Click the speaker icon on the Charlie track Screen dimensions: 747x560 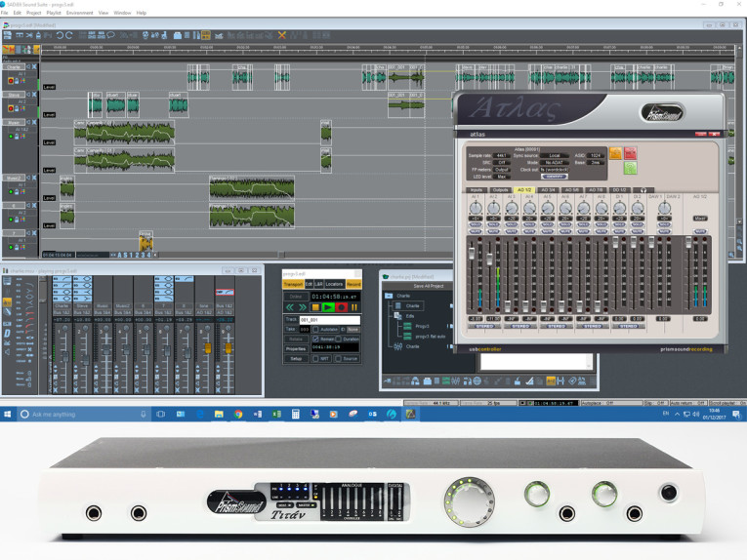point(28,67)
